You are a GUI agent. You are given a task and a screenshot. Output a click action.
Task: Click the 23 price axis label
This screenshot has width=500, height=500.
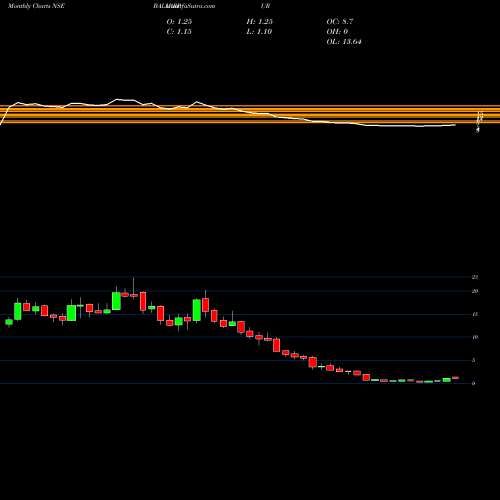[475, 277]
